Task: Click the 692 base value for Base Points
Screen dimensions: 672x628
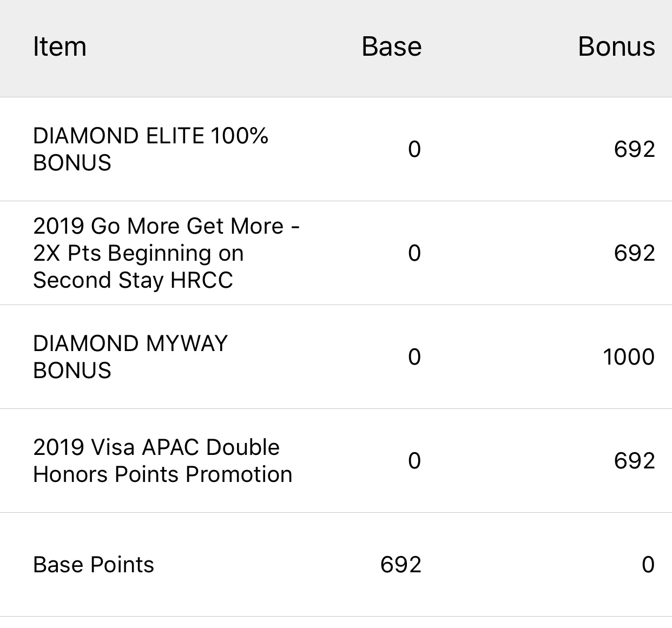Action: (401, 565)
